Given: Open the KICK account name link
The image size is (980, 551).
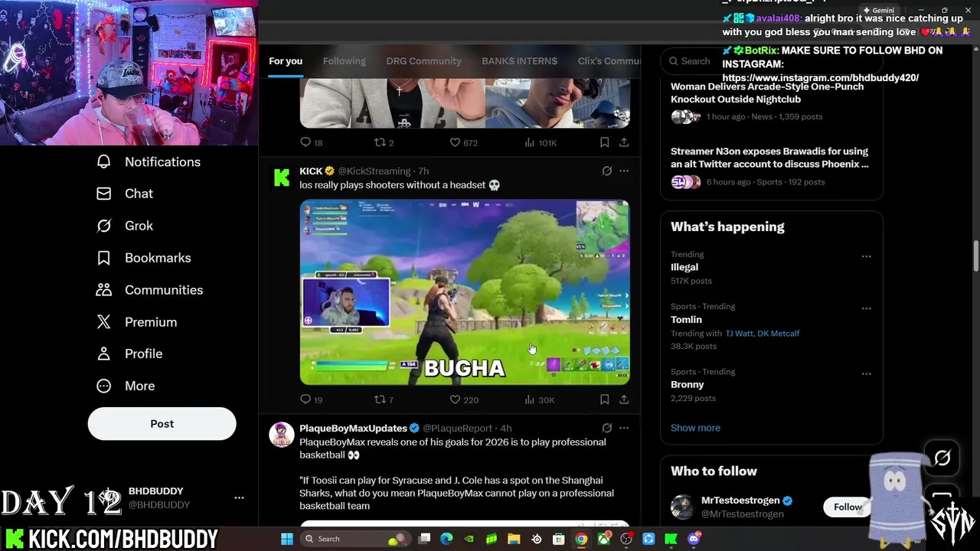Looking at the screenshot, I should (x=311, y=171).
